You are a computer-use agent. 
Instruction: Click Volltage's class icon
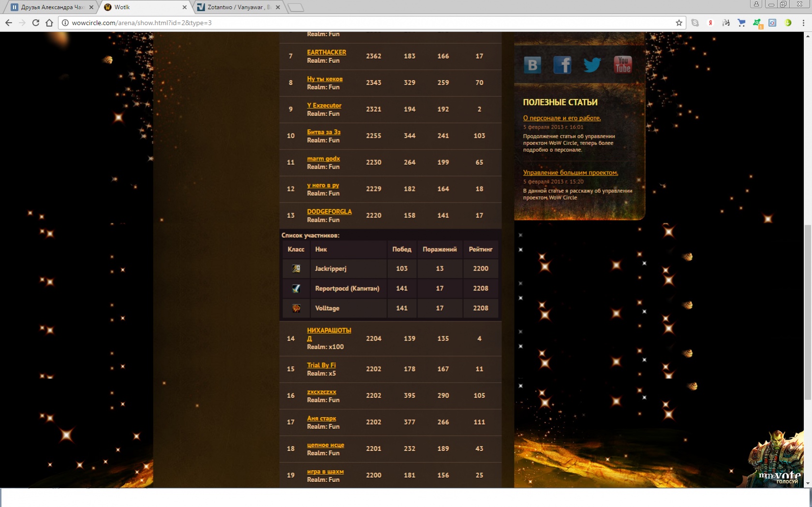296,308
